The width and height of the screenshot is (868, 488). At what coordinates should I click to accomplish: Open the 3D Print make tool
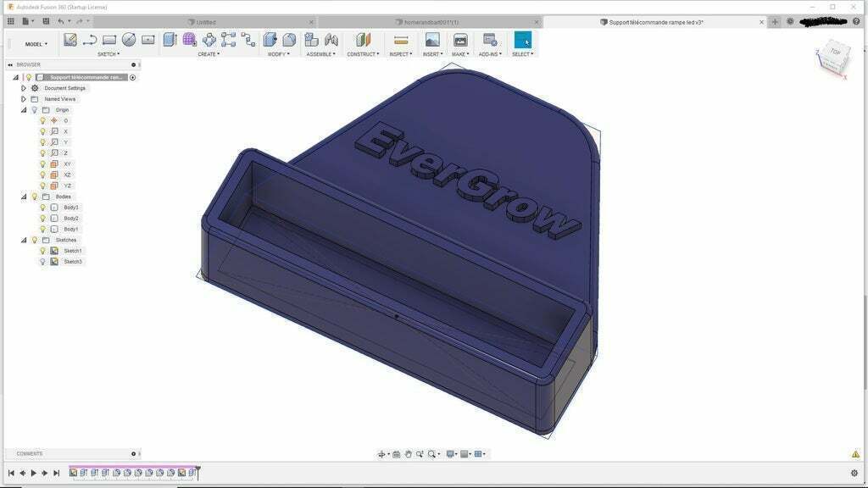pyautogui.click(x=460, y=40)
